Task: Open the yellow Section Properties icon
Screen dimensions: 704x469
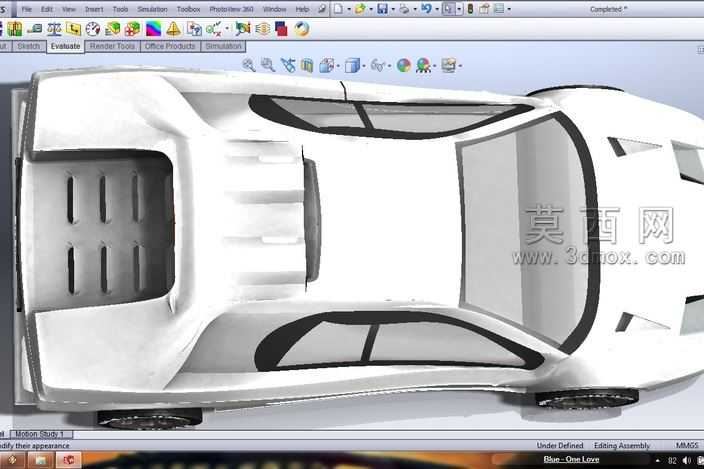Action: click(73, 29)
